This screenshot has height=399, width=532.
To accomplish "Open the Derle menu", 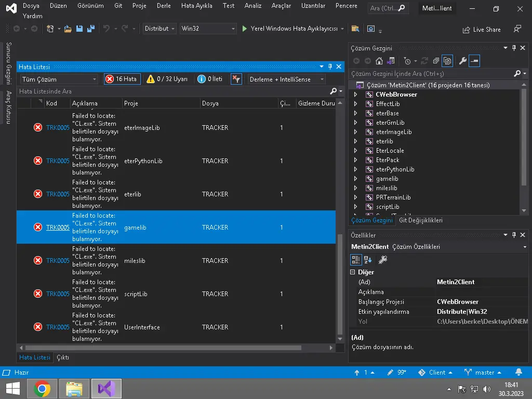I will [x=164, y=6].
